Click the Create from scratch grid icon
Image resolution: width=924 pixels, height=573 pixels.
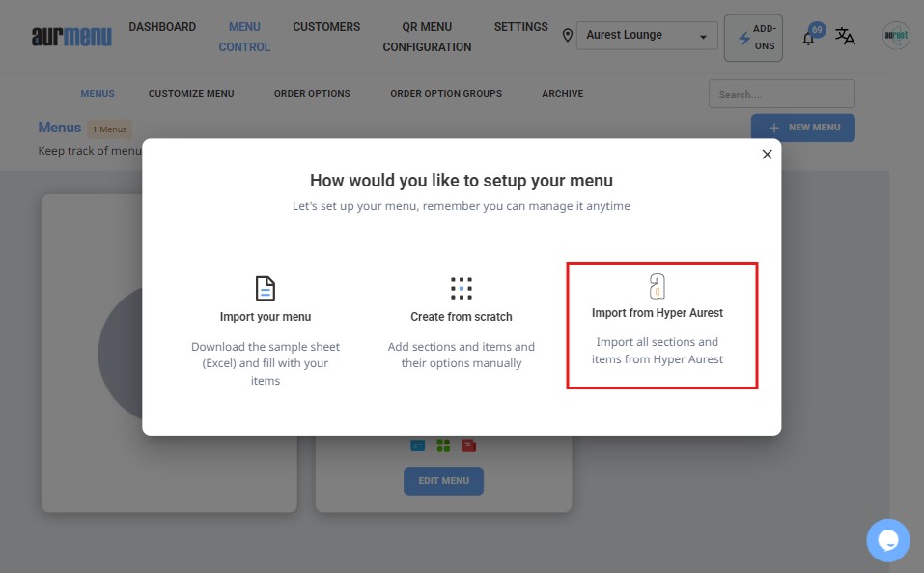[462, 288]
